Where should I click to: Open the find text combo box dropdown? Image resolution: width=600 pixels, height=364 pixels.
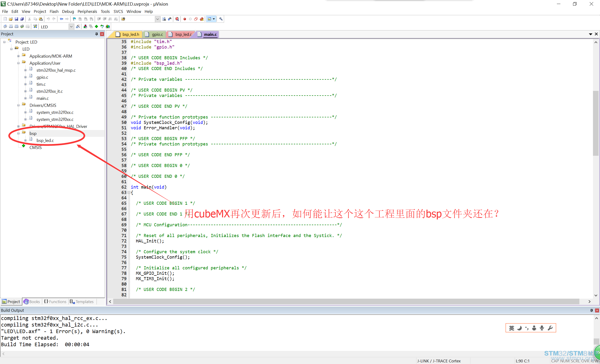[157, 19]
